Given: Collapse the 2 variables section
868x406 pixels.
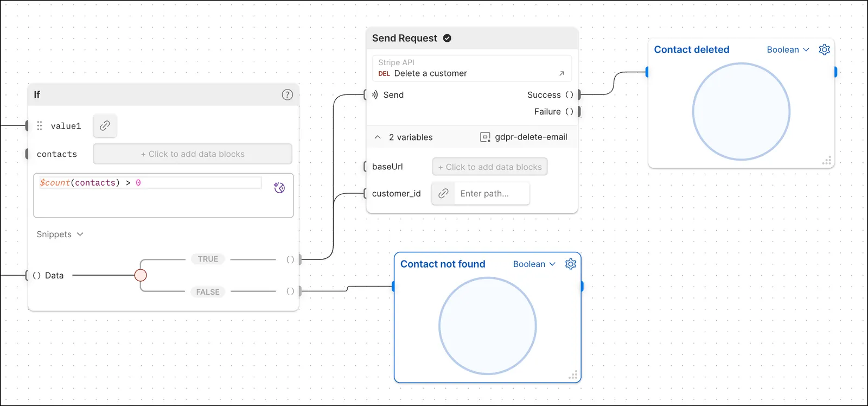Looking at the screenshot, I should (378, 137).
